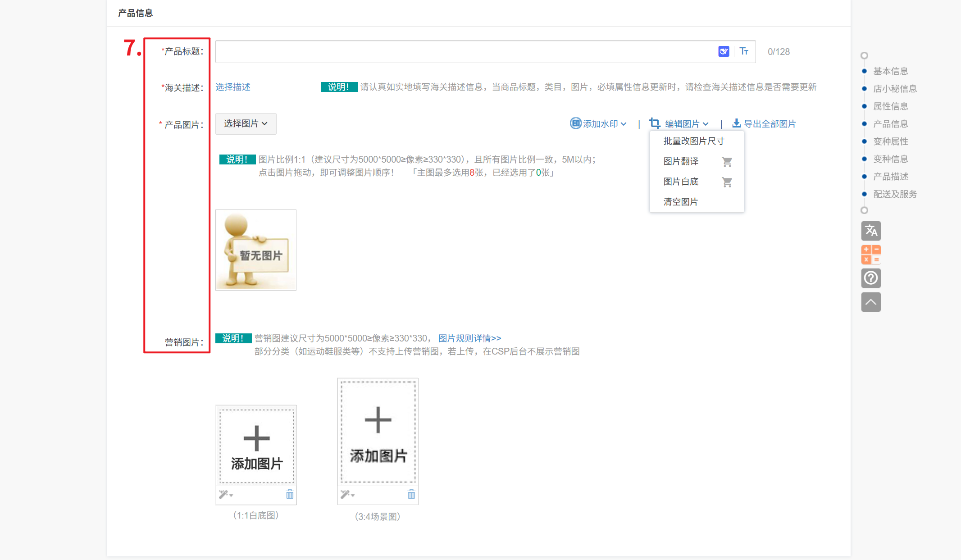The image size is (961, 560).
Task: Open magic wand menu under 1:1 image
Action: pos(225,495)
